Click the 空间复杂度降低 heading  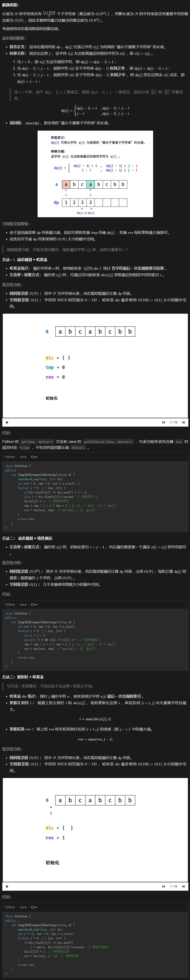pyautogui.click(x=16, y=224)
